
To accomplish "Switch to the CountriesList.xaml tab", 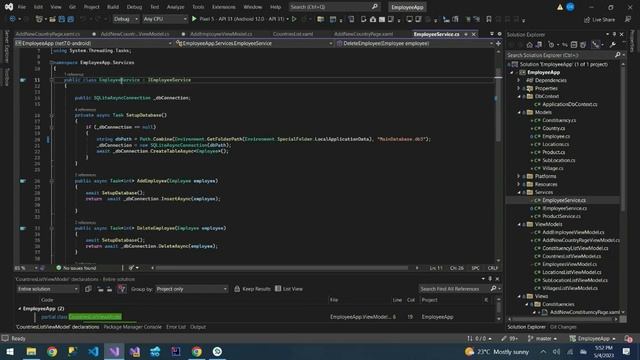I will pyautogui.click(x=293, y=34).
